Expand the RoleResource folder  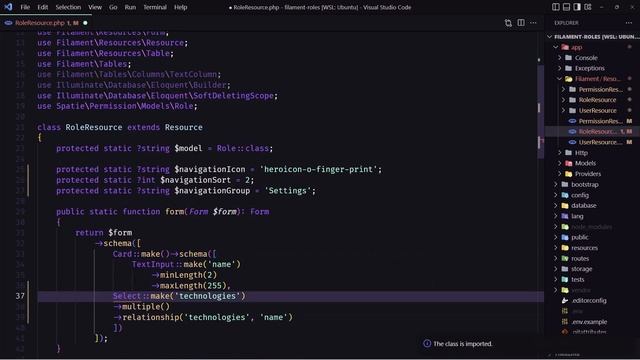pos(564,100)
